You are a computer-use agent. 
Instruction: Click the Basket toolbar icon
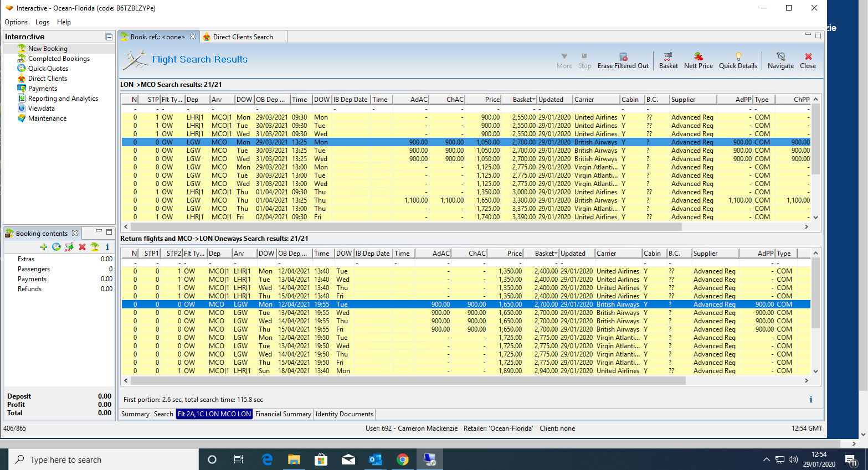(x=668, y=60)
